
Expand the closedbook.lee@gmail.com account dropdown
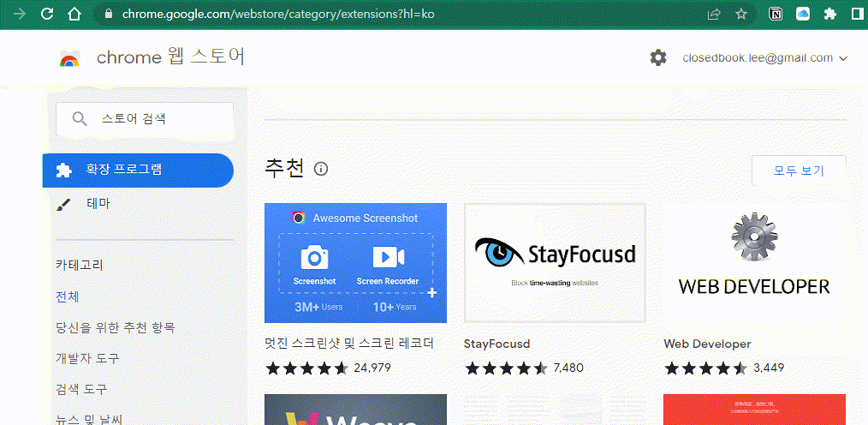tap(765, 57)
